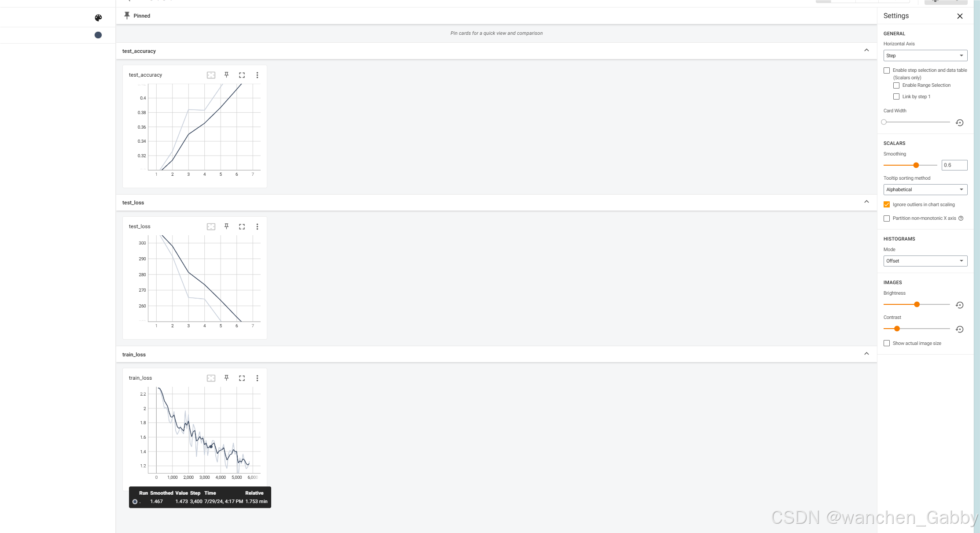Close the Settings panel
The image size is (980, 533).
tap(960, 16)
